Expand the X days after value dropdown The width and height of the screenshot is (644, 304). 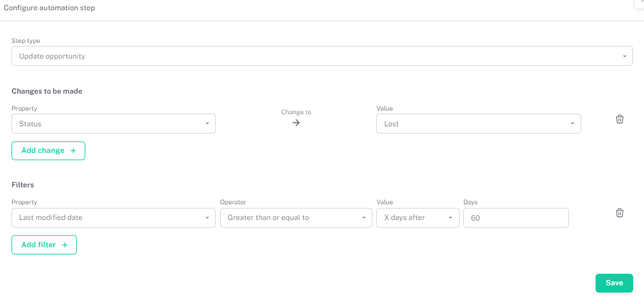[x=417, y=218]
